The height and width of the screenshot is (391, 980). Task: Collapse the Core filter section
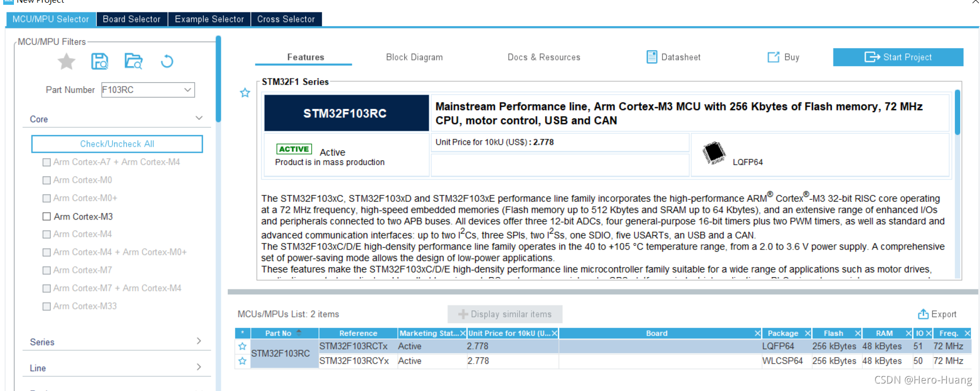(199, 118)
